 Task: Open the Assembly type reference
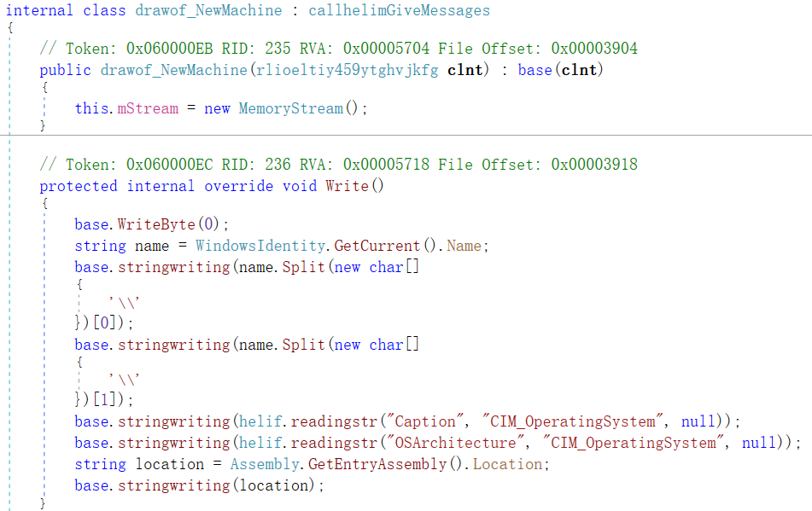265,464
